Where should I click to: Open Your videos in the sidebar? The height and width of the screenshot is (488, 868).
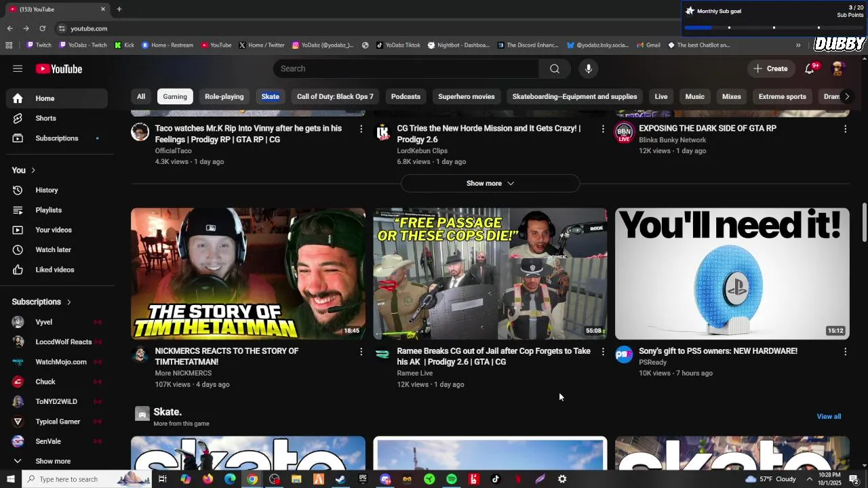pyautogui.click(x=57, y=230)
